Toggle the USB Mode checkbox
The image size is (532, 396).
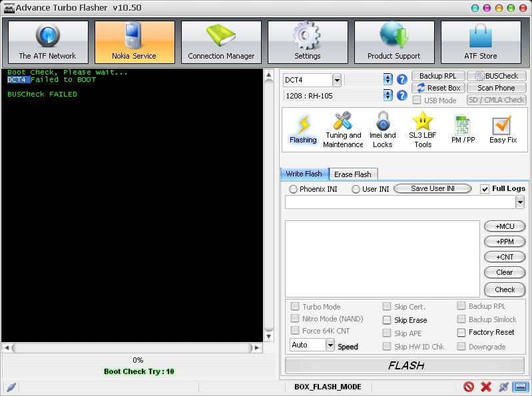(x=417, y=100)
